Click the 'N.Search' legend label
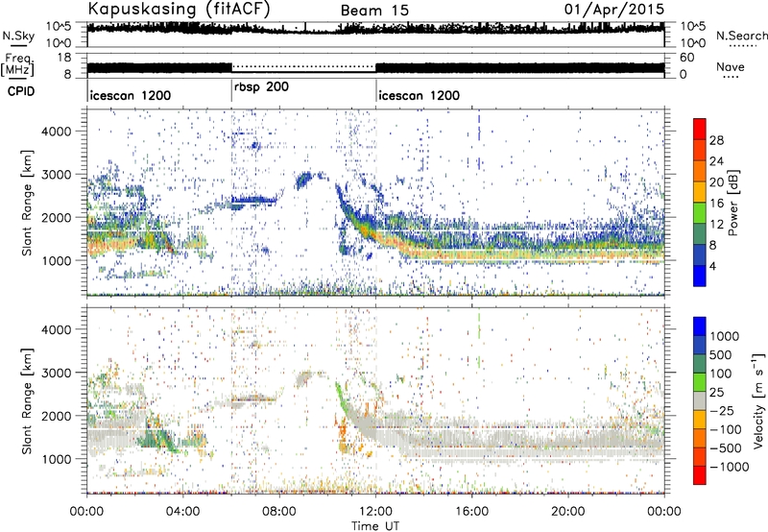Viewport: 768px width, 532px height. pos(741,36)
